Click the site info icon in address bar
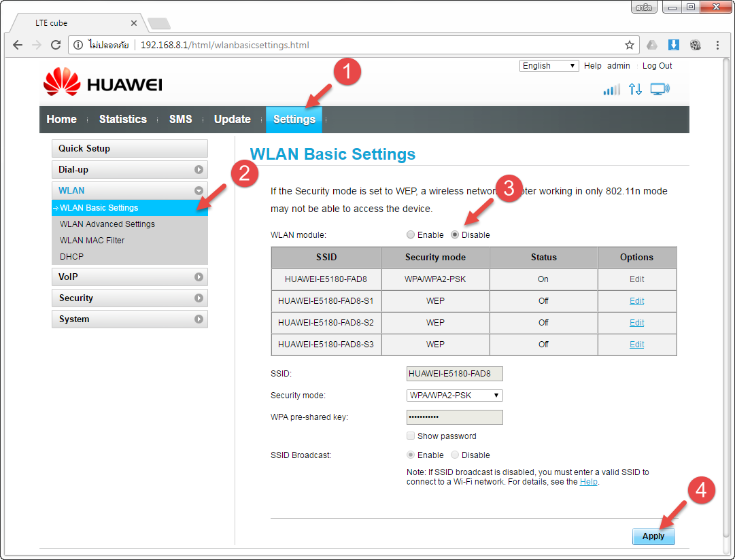Screen dimensions: 735x560 tap(78, 45)
